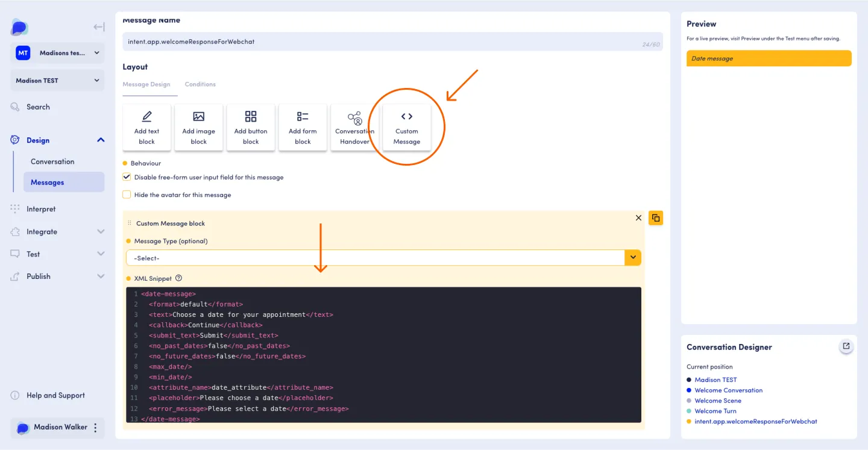Click the MT workspace avatar badge
The image size is (868, 450).
23,53
